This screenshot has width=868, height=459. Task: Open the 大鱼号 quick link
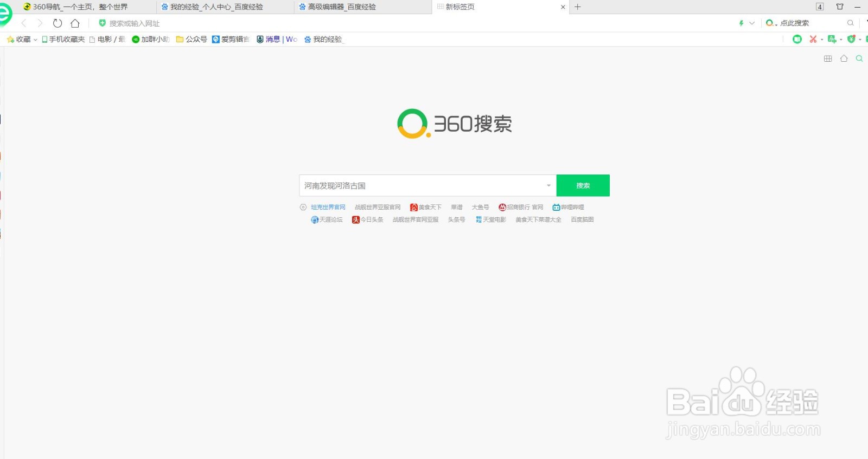pos(480,207)
